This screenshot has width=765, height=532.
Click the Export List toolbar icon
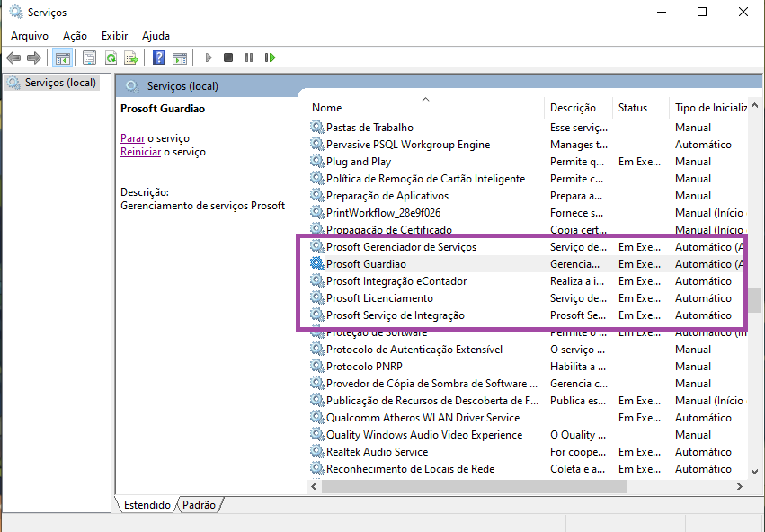coord(131,58)
